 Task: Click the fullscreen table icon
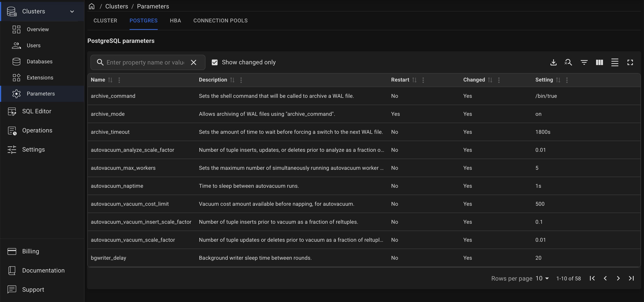(630, 62)
